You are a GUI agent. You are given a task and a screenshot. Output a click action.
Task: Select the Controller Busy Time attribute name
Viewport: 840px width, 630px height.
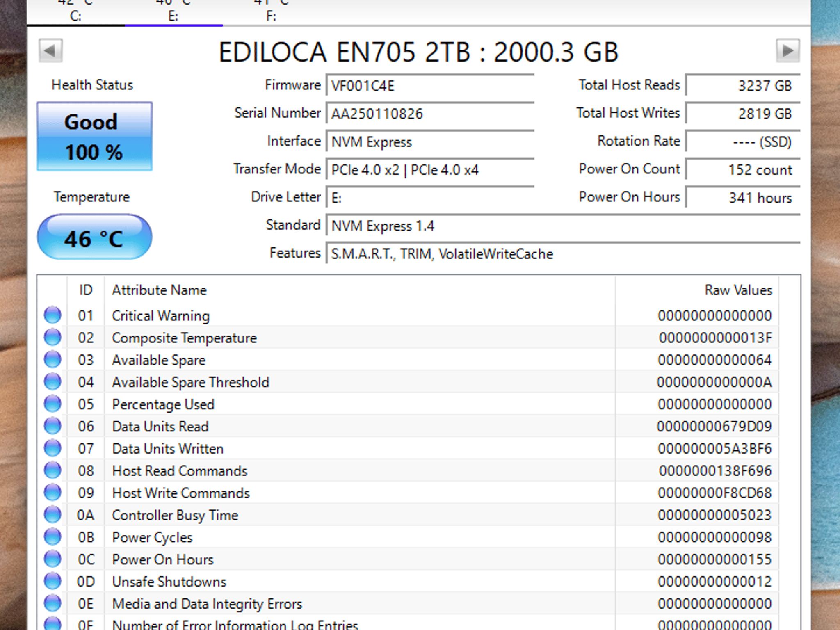click(175, 515)
